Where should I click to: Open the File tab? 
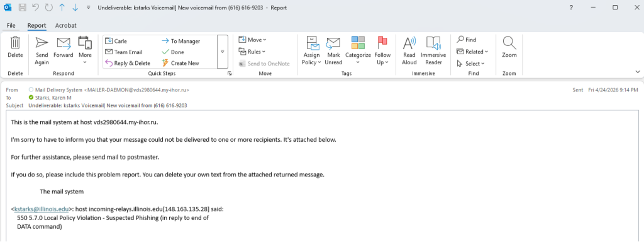[11, 25]
